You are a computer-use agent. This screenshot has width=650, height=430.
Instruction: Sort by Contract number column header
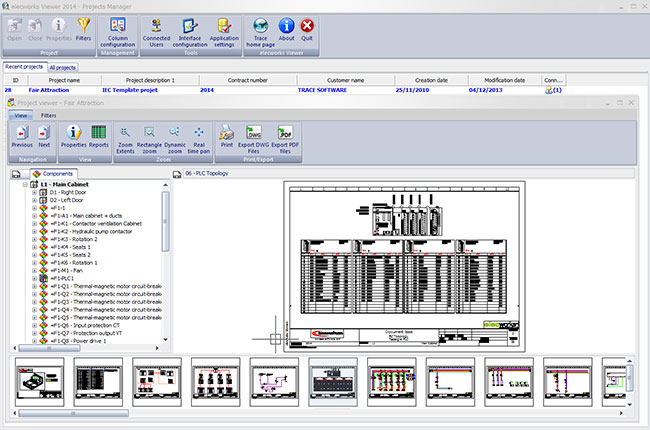[x=247, y=80]
